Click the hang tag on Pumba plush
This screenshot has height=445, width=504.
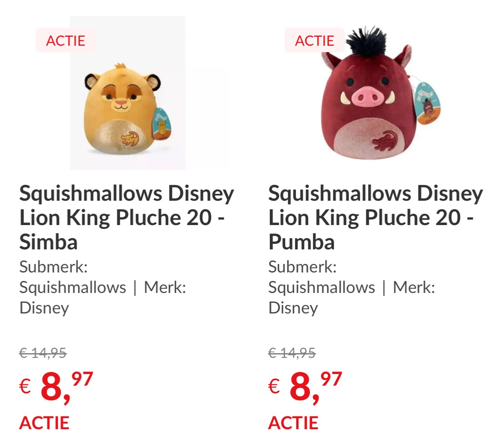click(428, 102)
